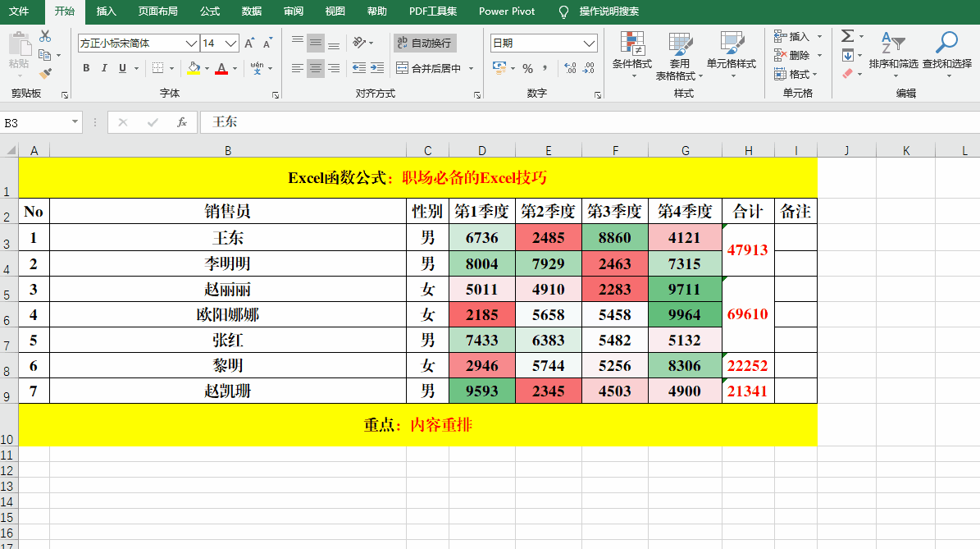Click the cut (scissors) icon
The width and height of the screenshot is (980, 549).
45,34
